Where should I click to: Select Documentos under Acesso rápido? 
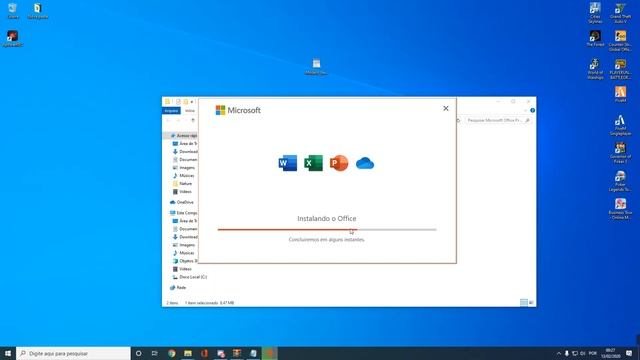click(185, 160)
